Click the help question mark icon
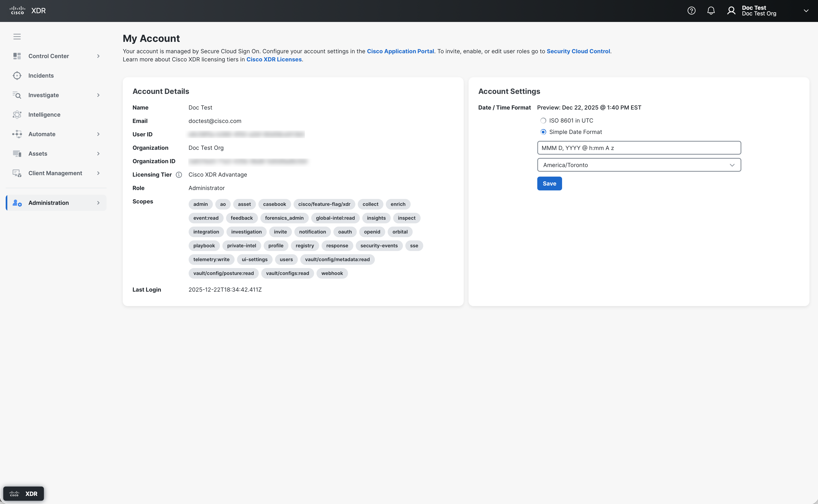 tap(691, 11)
